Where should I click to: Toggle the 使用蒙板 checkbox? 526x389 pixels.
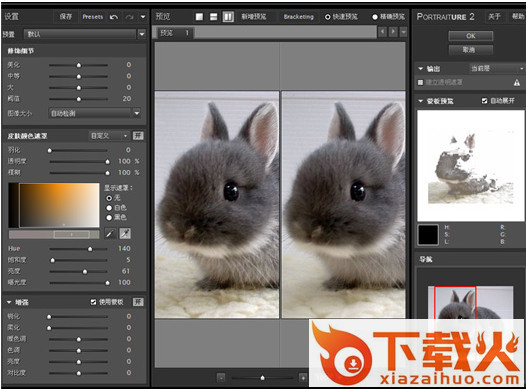click(x=93, y=302)
